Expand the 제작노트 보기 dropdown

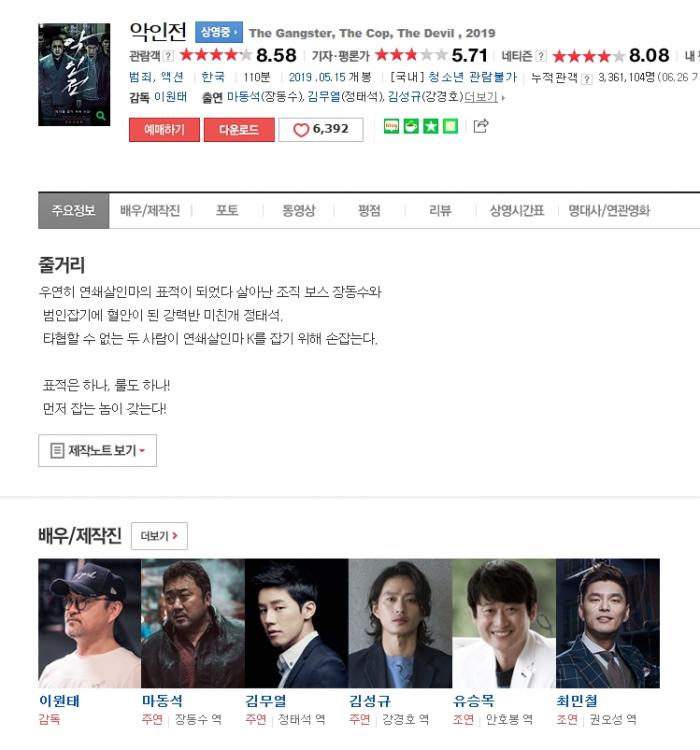click(98, 451)
